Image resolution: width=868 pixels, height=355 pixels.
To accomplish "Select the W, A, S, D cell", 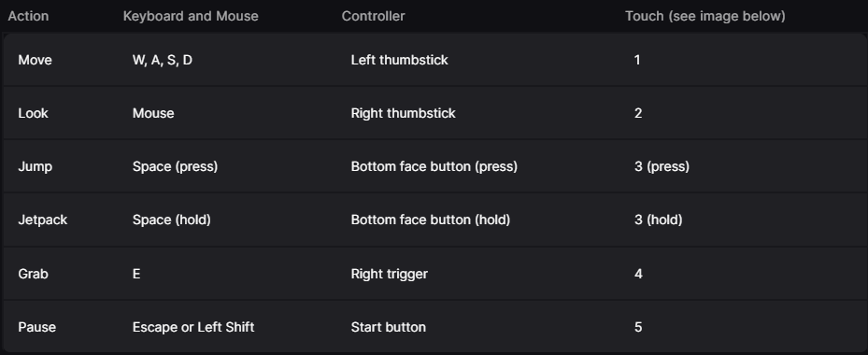I will click(163, 60).
